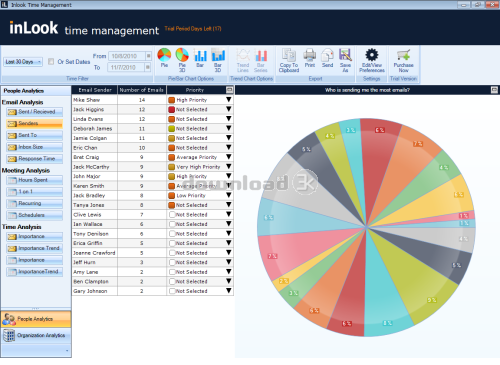The height and width of the screenshot is (365, 500).
Task: Open the Response Time analysis
Action: (x=34, y=159)
